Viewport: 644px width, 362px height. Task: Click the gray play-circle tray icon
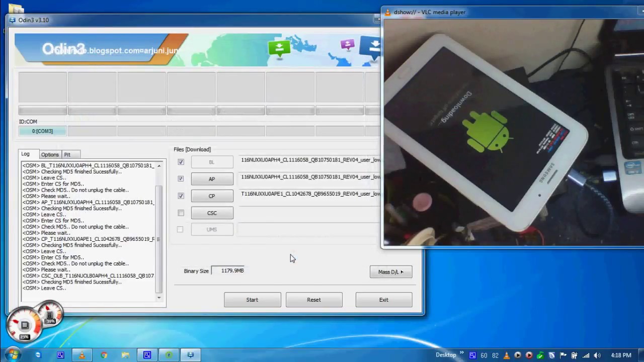pyautogui.click(x=518, y=355)
